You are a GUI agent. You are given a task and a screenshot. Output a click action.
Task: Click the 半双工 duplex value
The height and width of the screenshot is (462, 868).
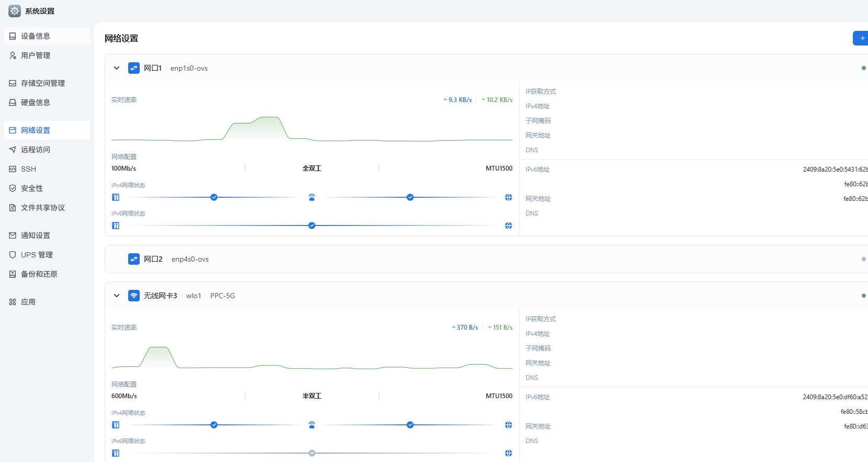click(312, 396)
